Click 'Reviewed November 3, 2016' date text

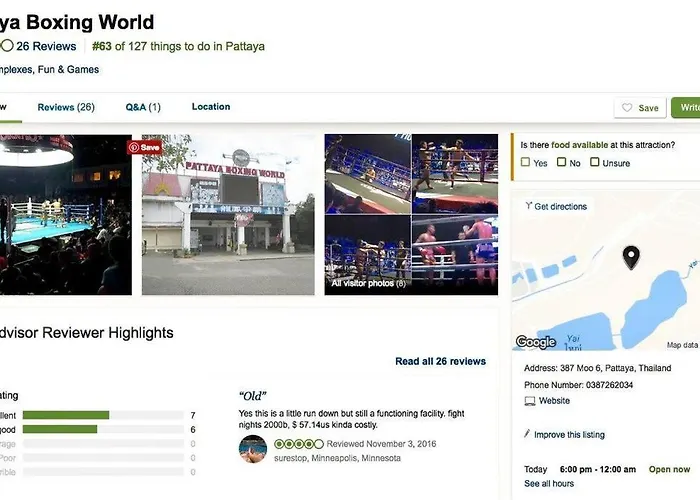(381, 444)
